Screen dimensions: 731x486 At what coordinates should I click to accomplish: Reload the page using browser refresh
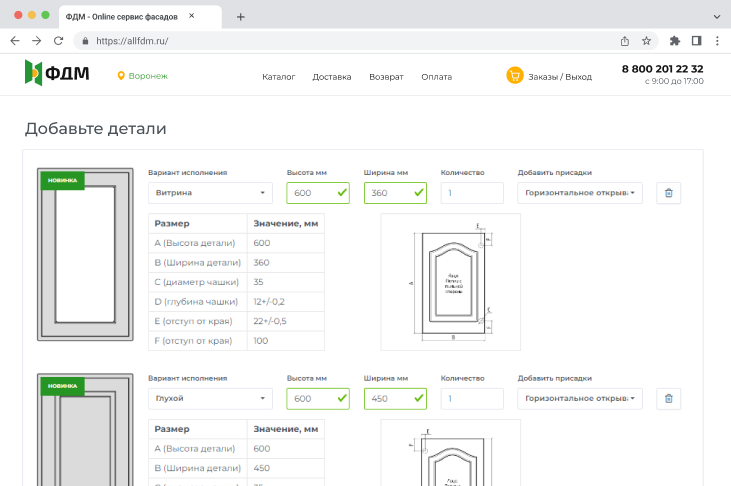pyautogui.click(x=58, y=41)
